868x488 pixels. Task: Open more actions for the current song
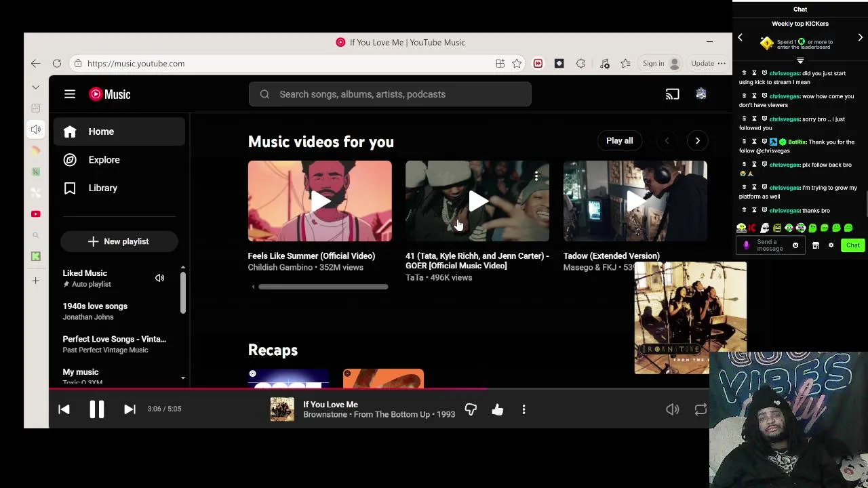[524, 409]
